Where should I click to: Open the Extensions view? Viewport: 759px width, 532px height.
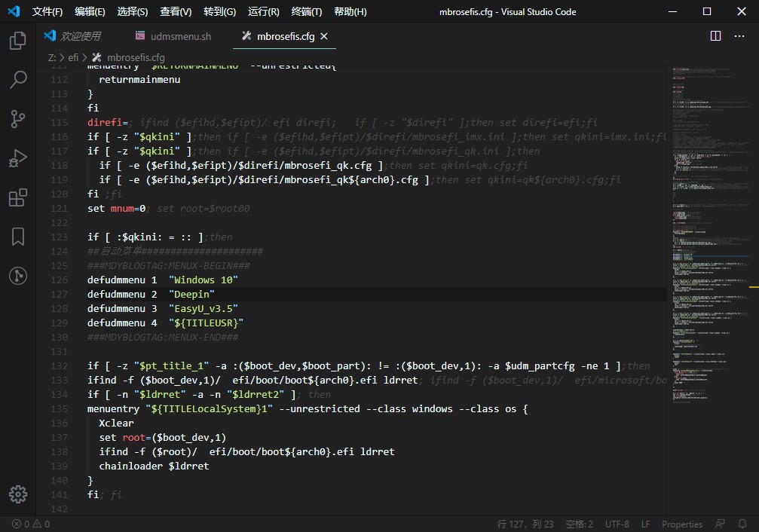pyautogui.click(x=18, y=197)
